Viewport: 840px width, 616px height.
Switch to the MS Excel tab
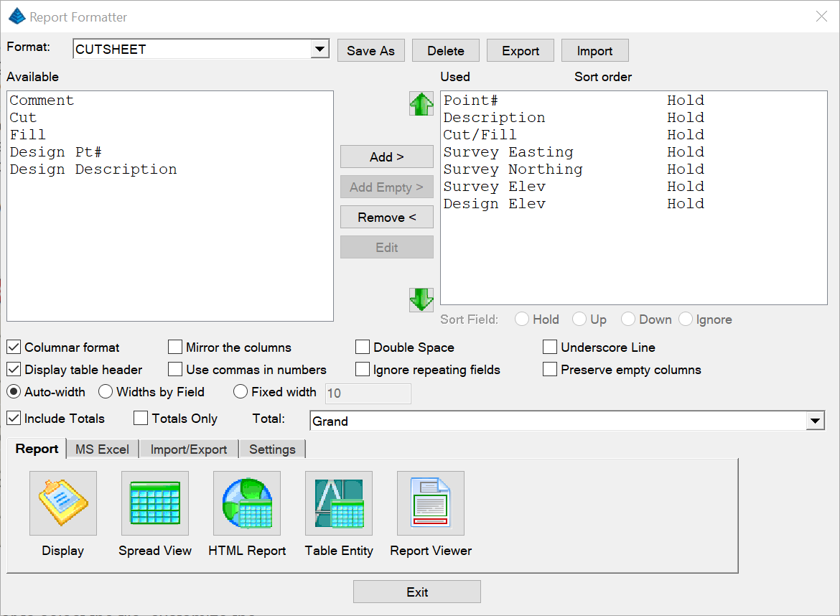tap(103, 449)
